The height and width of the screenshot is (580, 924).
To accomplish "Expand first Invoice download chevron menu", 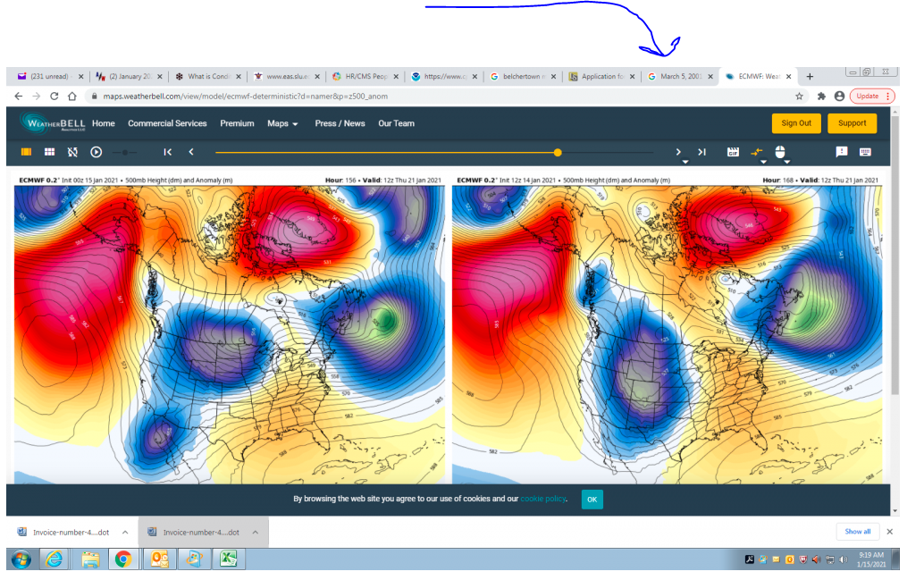I will pyautogui.click(x=125, y=533).
